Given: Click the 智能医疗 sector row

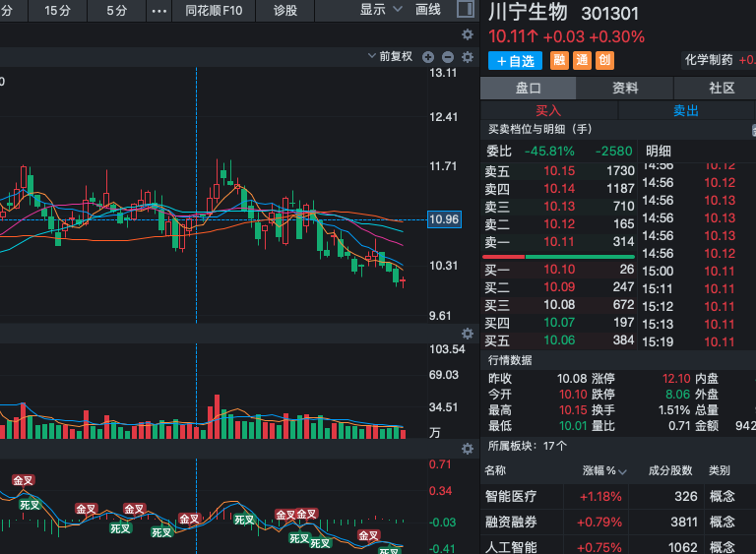Looking at the screenshot, I should pyautogui.click(x=618, y=496).
